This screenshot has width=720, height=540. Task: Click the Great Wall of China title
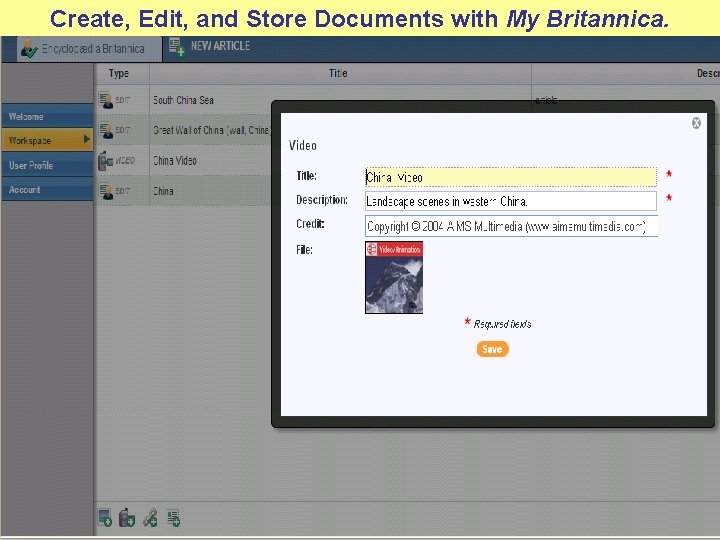(x=212, y=130)
